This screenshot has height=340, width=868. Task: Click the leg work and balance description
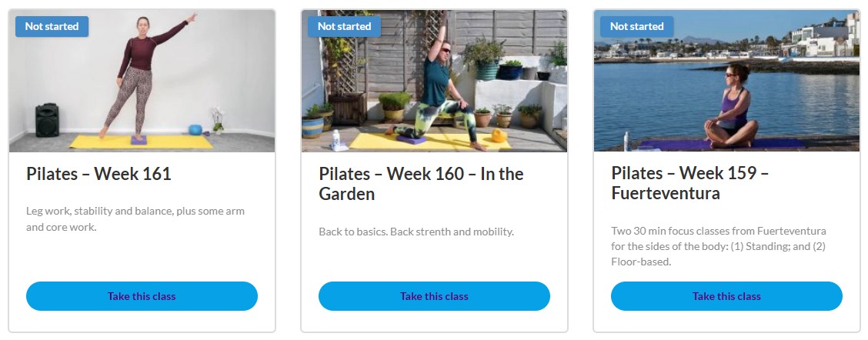click(x=135, y=218)
